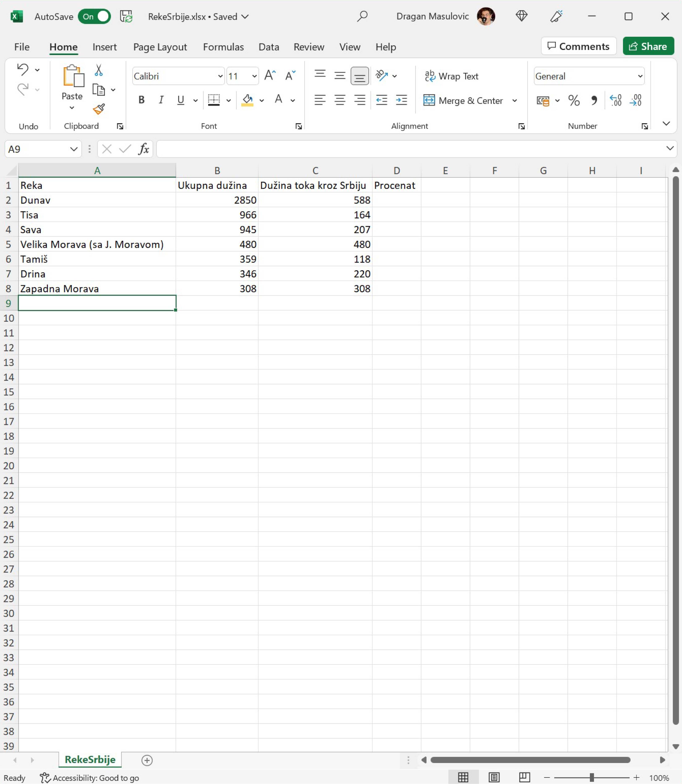This screenshot has height=784, width=682.
Task: Click the green Share button
Action: 648,46
